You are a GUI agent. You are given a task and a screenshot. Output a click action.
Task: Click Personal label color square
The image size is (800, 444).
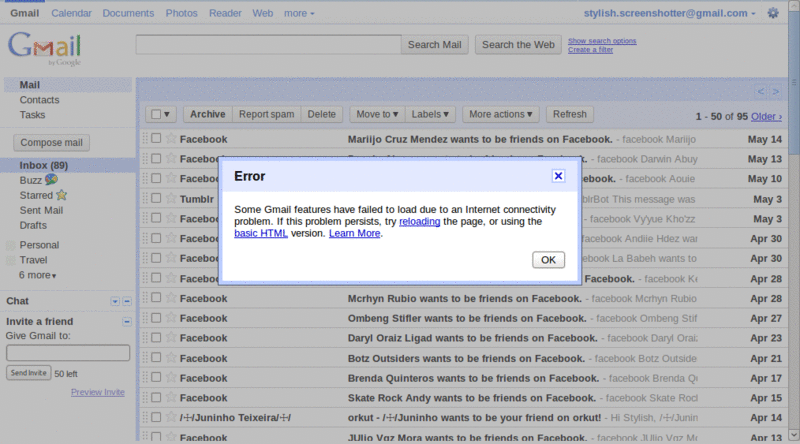tap(10, 245)
